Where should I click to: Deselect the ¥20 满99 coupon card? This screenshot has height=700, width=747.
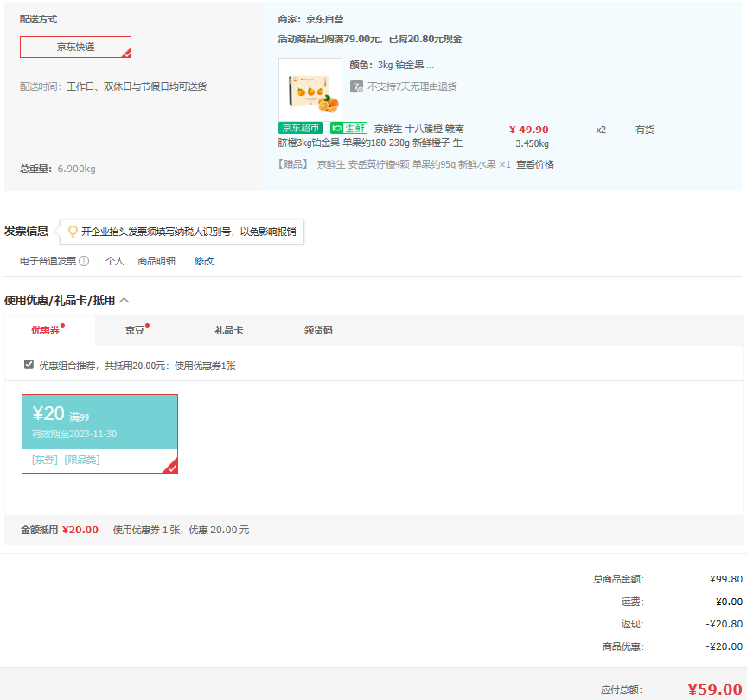(99, 434)
